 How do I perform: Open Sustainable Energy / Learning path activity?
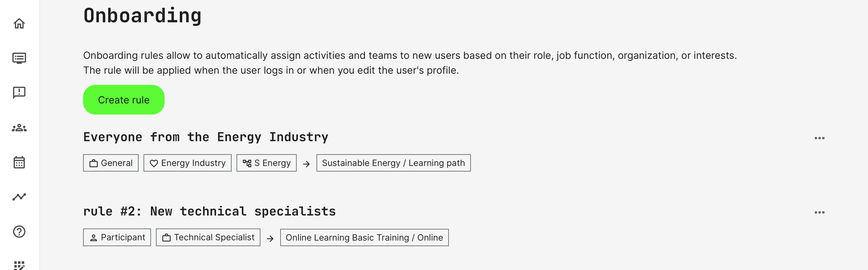393,163
